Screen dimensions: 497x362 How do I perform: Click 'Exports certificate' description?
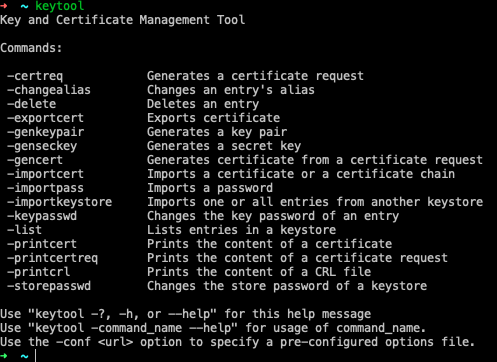(x=213, y=118)
